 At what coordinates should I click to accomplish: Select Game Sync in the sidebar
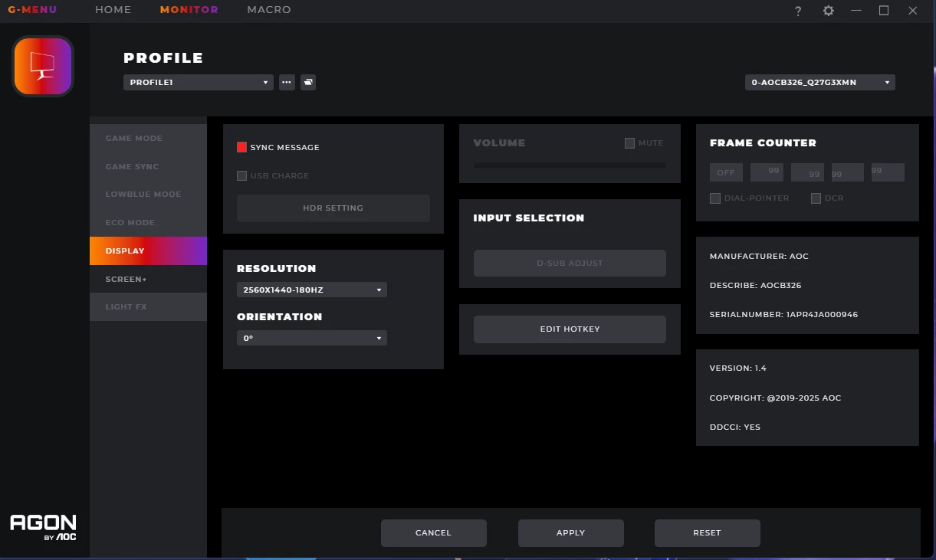pos(148,166)
